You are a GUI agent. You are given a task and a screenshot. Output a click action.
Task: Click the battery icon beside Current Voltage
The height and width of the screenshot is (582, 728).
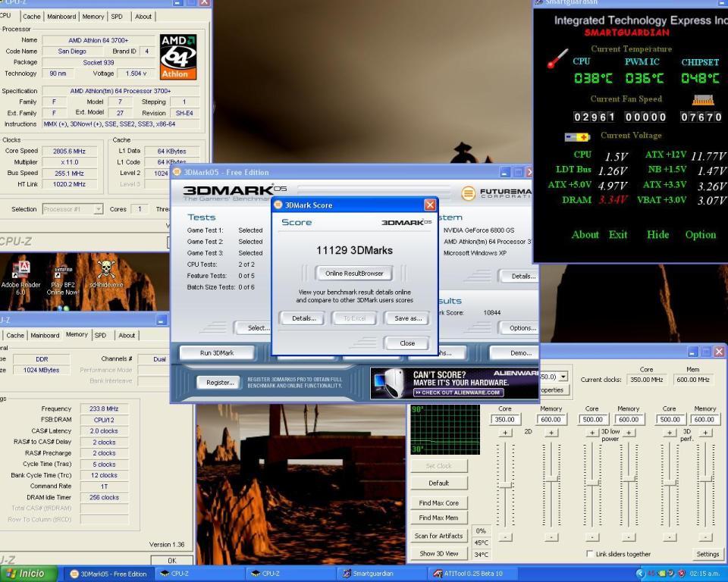(x=577, y=137)
